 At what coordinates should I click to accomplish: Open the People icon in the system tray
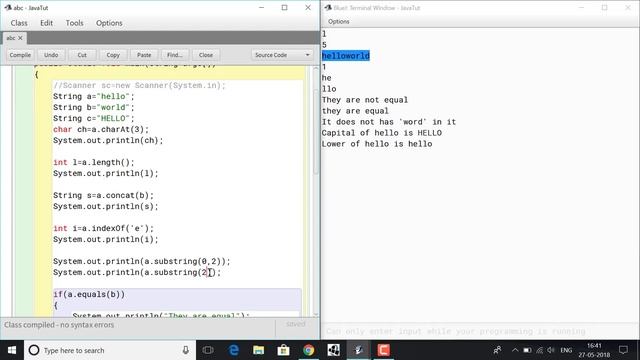497,350
